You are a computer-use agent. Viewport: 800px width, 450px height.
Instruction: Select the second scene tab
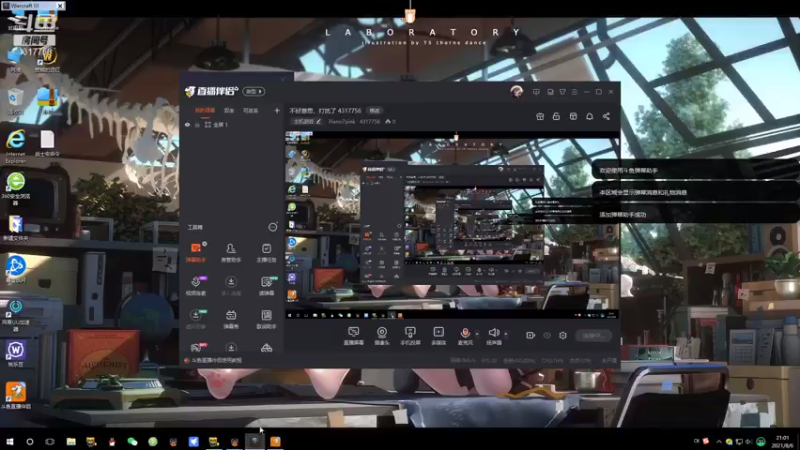pos(229,110)
